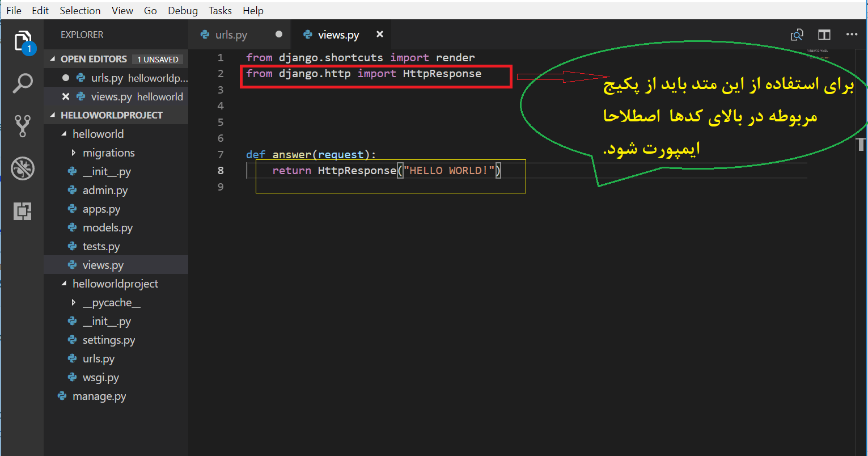Image resolution: width=868 pixels, height=456 pixels.
Task: Click the 1 UNSAVED badge
Action: click(x=158, y=60)
